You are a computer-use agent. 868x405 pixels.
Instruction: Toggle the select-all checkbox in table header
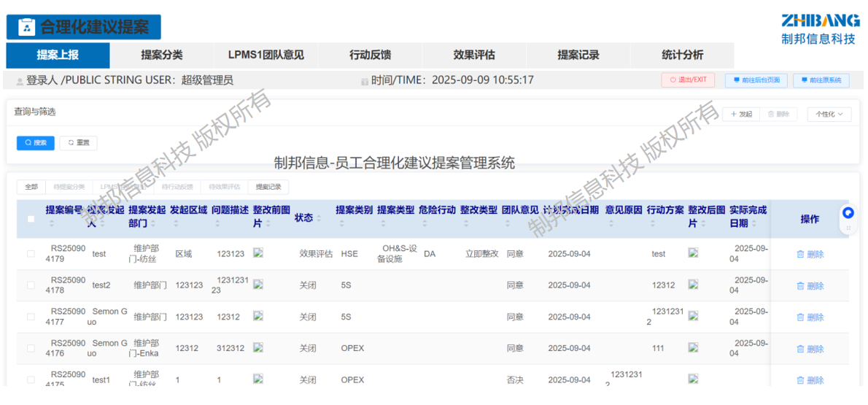31,219
